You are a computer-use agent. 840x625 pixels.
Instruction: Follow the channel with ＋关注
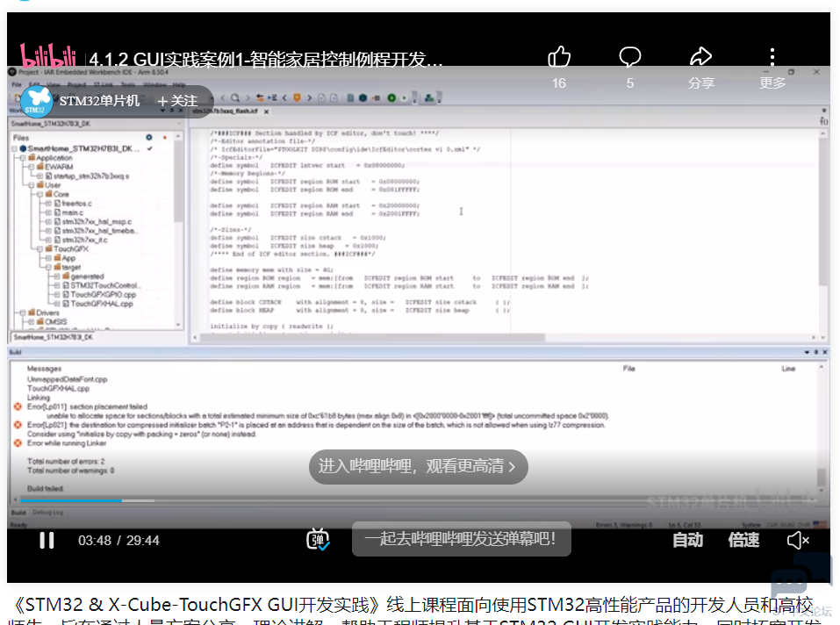click(177, 101)
